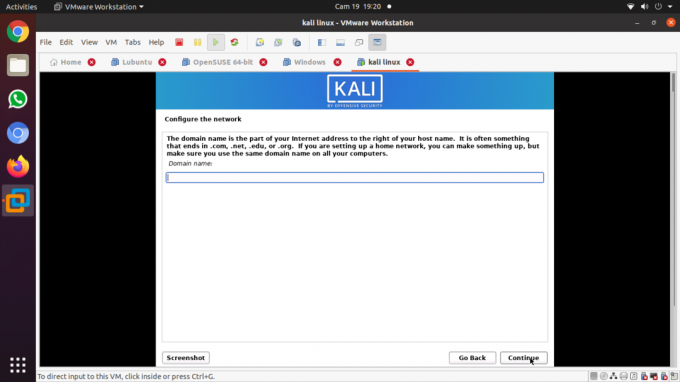Click the revert to snapshot icon
Screen dimensions: 680x382
click(x=278, y=42)
